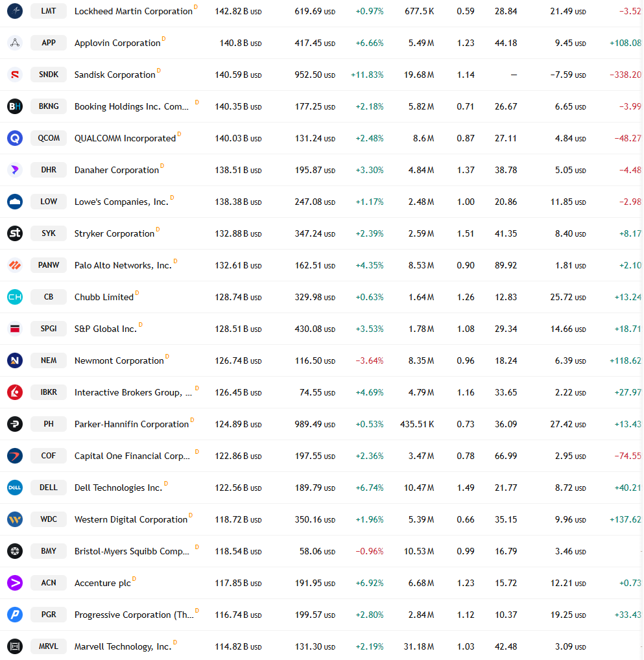Click the Western Digital logo icon
The width and height of the screenshot is (644, 660).
coord(15,519)
